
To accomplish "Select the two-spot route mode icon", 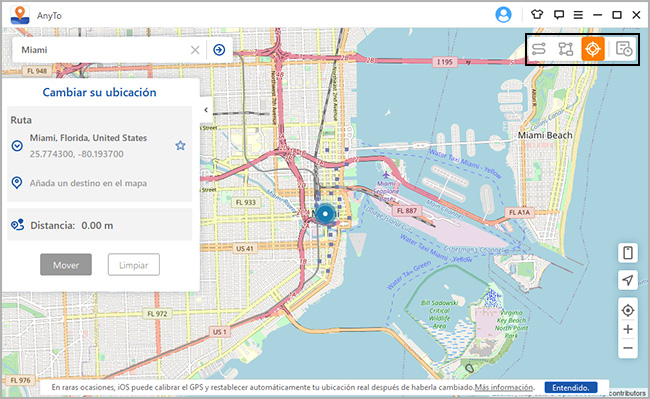I will click(538, 49).
